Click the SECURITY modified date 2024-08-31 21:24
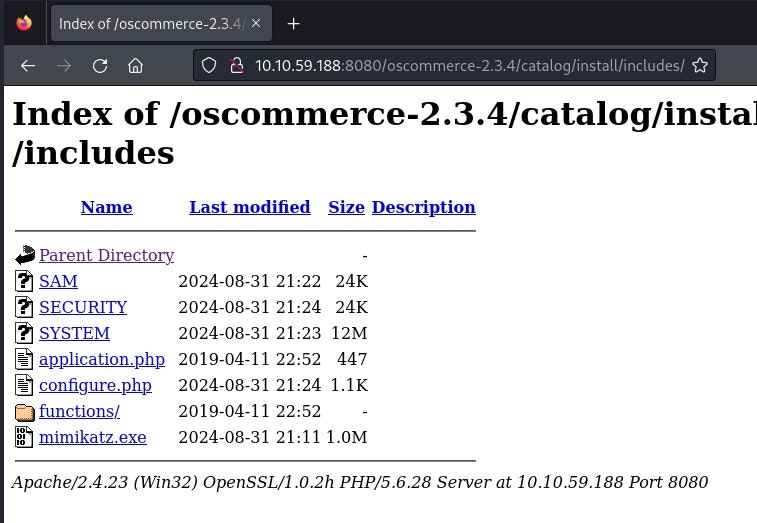The height and width of the screenshot is (523, 757). point(250,307)
